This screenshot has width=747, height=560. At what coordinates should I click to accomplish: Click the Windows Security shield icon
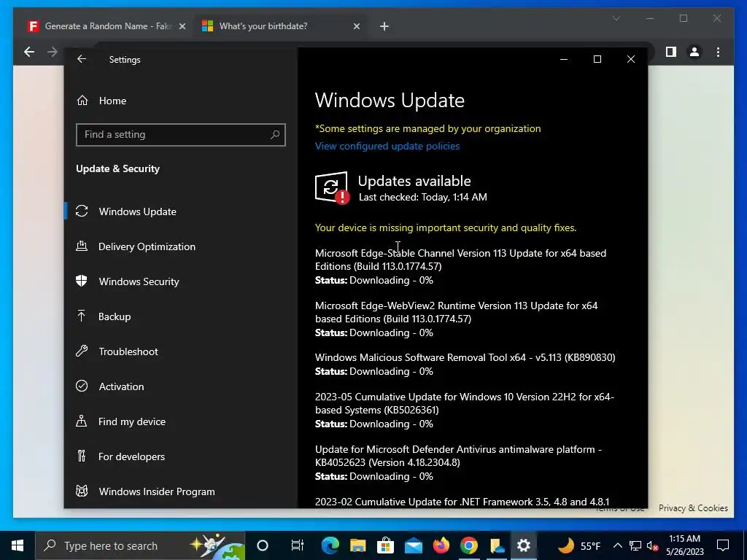click(x=82, y=281)
